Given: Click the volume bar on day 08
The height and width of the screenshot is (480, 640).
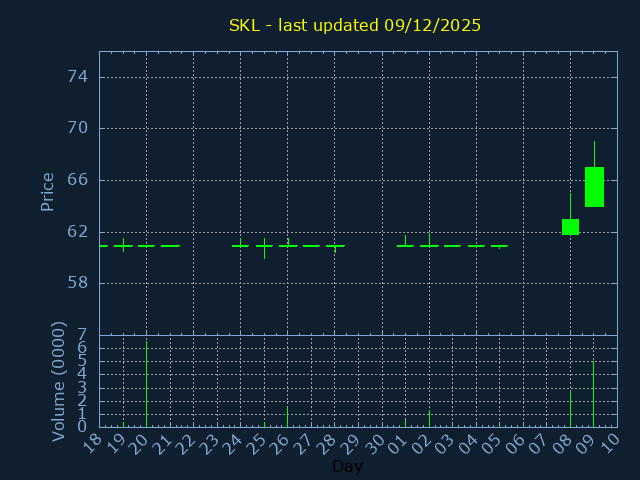Looking at the screenshot, I should click(x=570, y=408).
